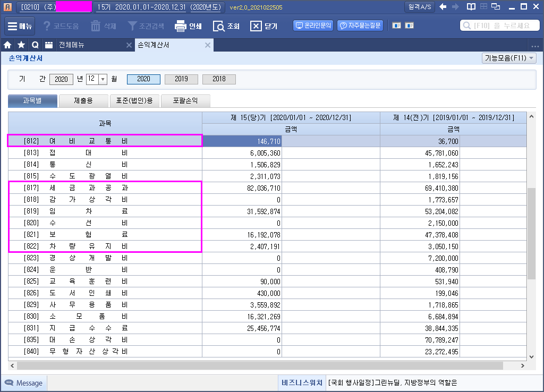This screenshot has height=392, width=544.
Task: Open 온라인문의 online inquiry
Action: (313, 25)
